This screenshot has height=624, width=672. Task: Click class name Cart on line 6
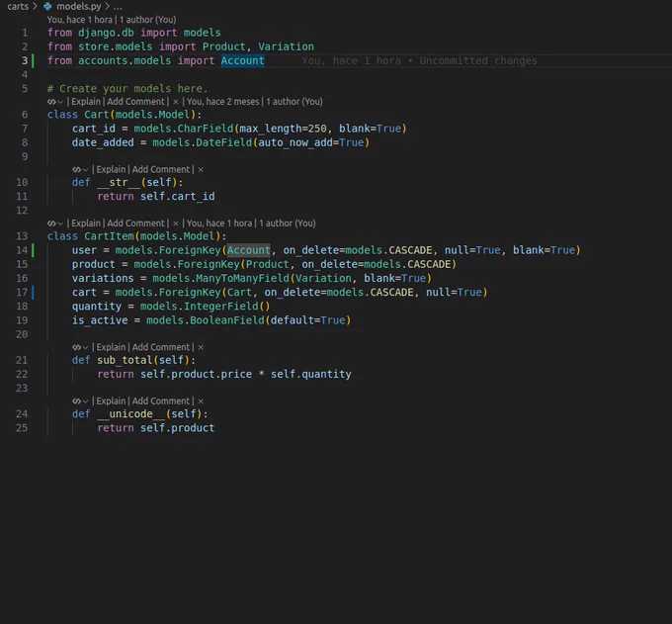(97, 115)
